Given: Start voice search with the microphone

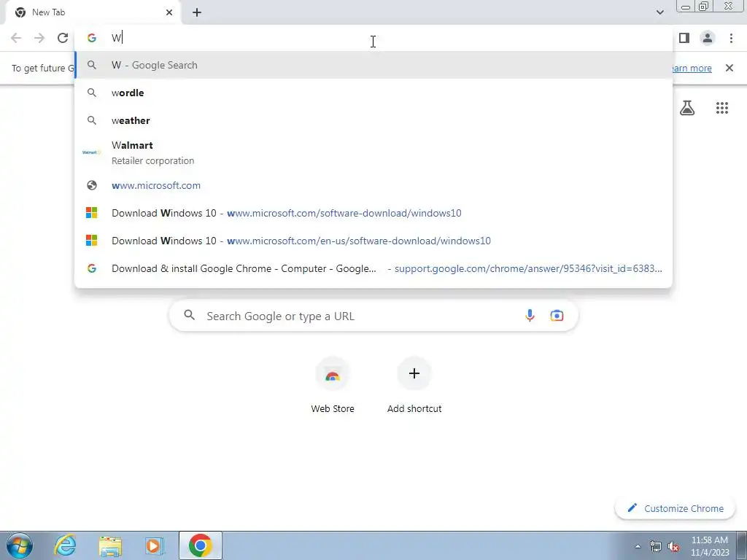Looking at the screenshot, I should [x=530, y=315].
